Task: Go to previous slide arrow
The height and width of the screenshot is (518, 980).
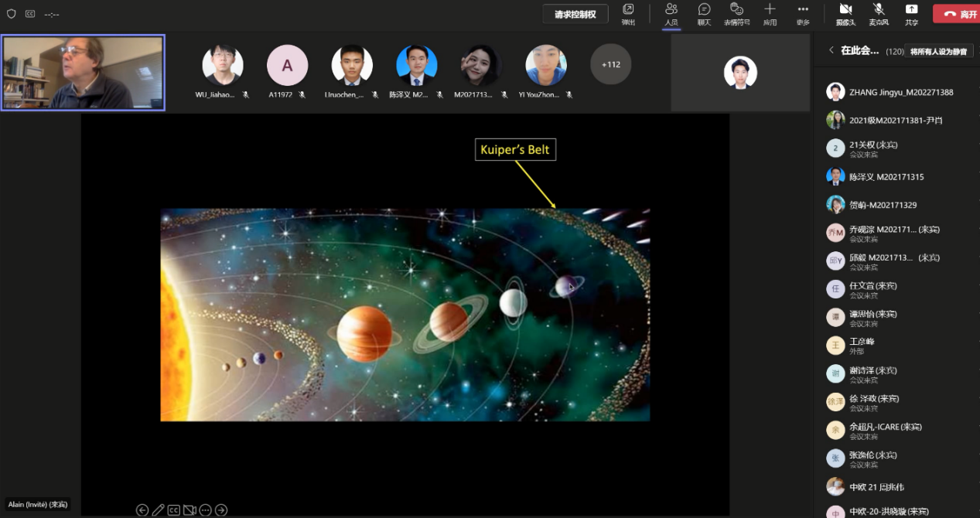Action: (x=142, y=510)
